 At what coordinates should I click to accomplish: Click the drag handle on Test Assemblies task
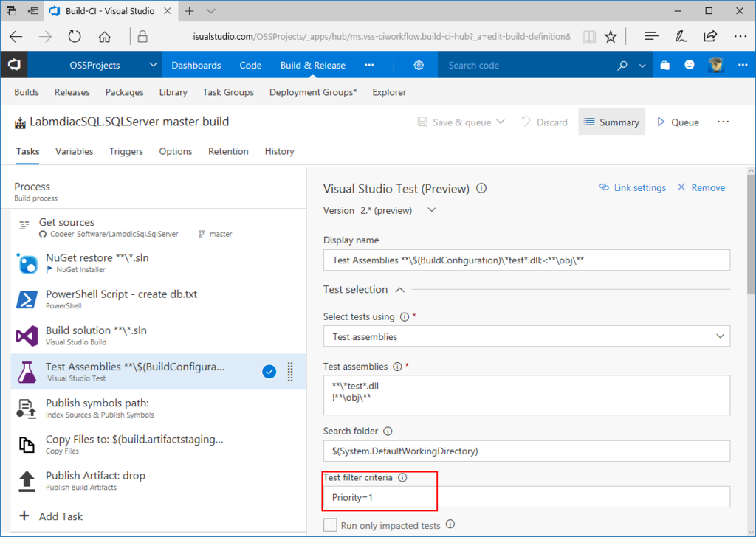[290, 372]
